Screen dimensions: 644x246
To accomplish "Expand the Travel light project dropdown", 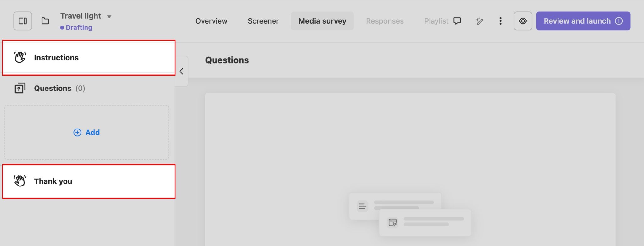I will point(109,16).
